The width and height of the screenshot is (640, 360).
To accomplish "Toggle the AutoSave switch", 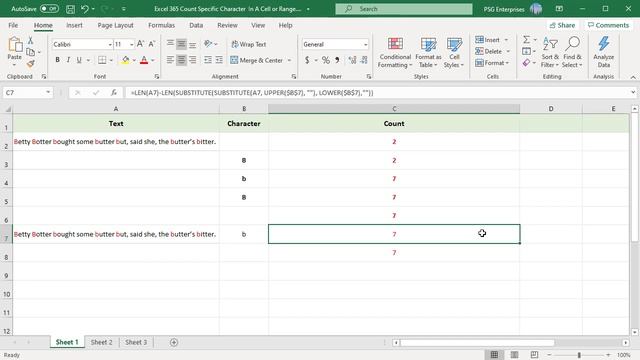I will (x=49, y=9).
